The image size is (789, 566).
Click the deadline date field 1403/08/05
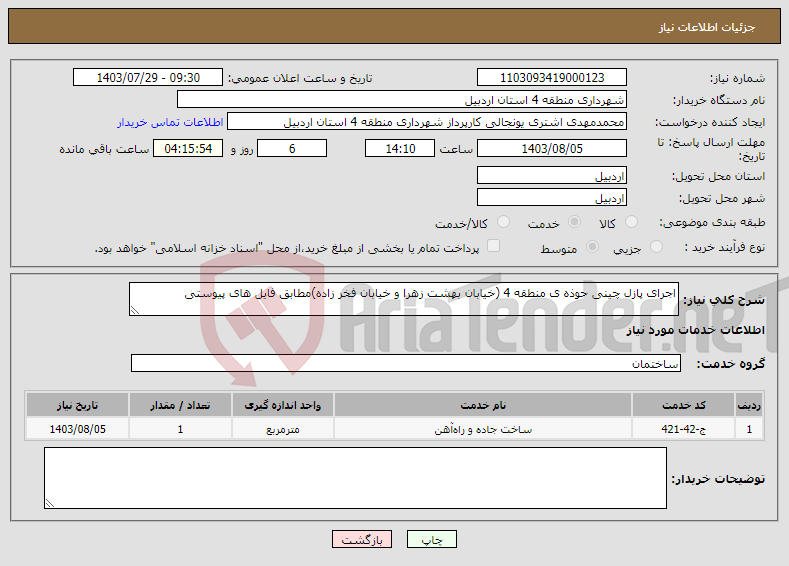coord(551,148)
